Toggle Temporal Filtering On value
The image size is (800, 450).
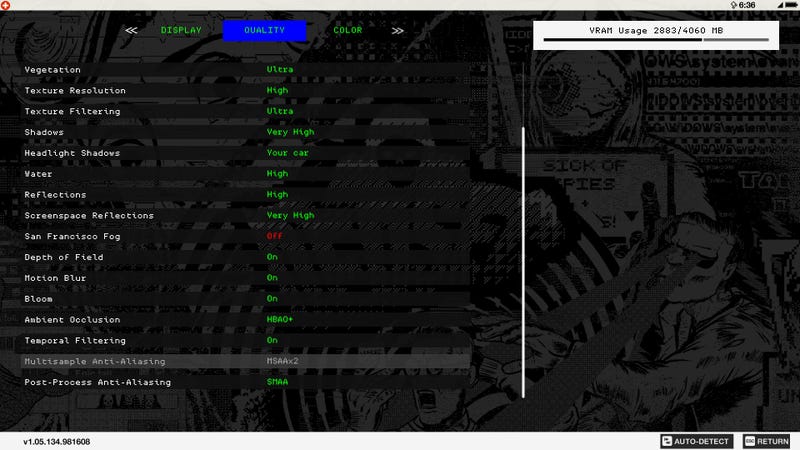pos(272,340)
